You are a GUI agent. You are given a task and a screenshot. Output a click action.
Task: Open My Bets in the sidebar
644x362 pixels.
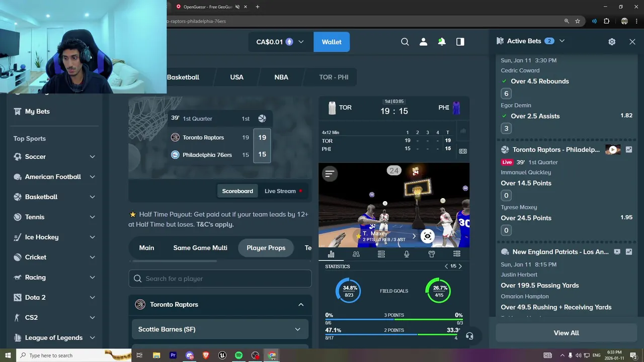click(x=37, y=112)
